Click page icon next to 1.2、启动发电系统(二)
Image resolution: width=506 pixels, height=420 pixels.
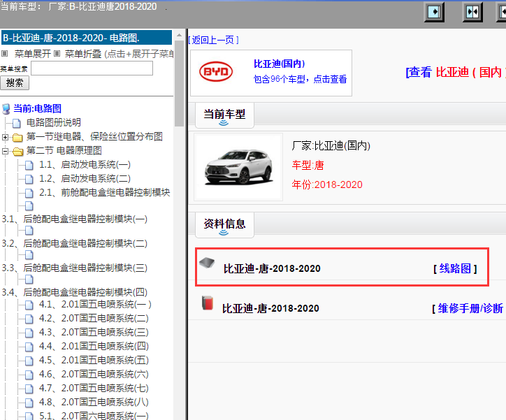pyautogui.click(x=29, y=180)
